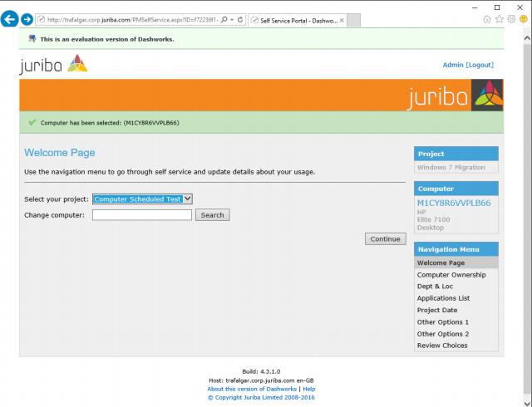Open Review Choices in Navigation Menu
The image size is (532, 407).
(x=442, y=346)
